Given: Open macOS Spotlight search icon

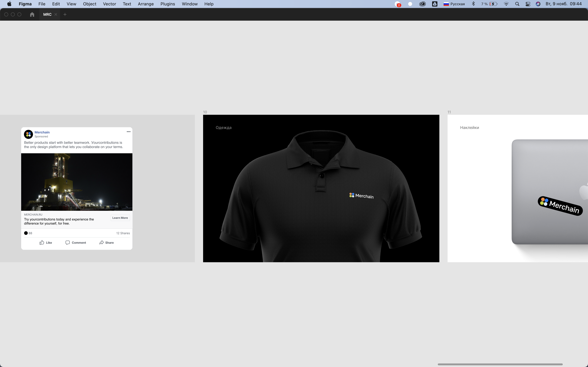Looking at the screenshot, I should click(x=517, y=4).
